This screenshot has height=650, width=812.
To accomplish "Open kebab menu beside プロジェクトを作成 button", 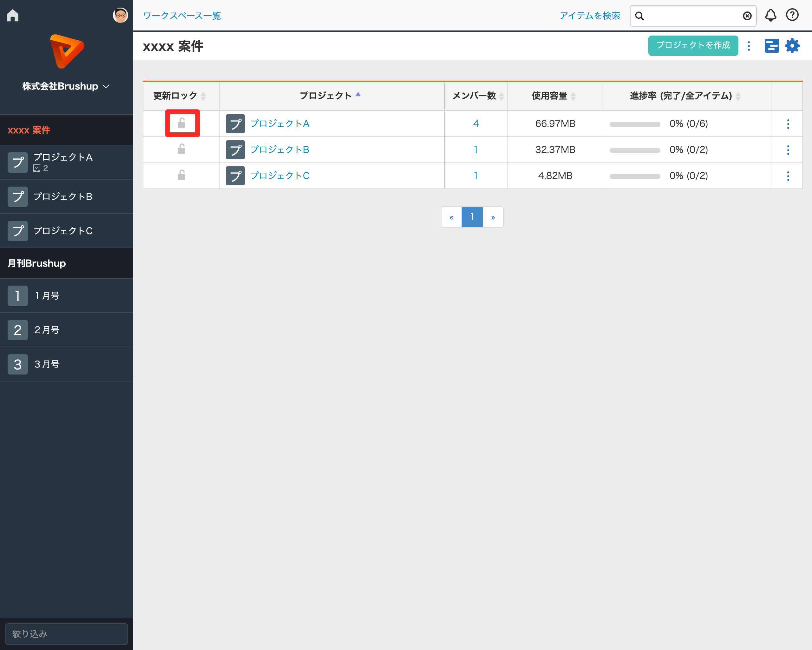I will tap(749, 46).
